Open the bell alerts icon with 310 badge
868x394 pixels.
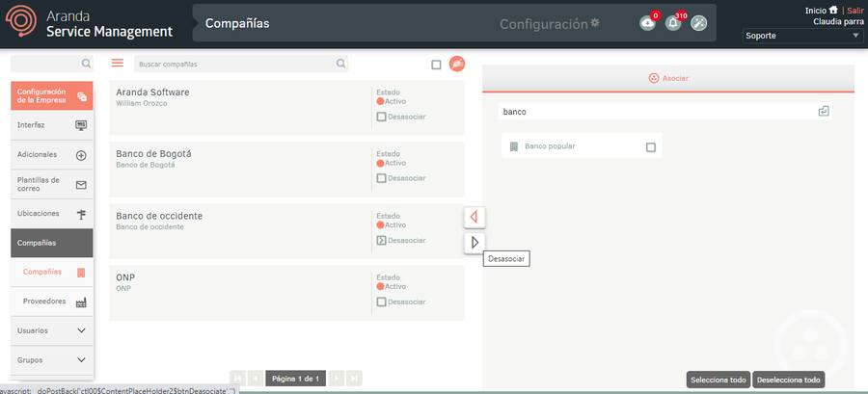(673, 23)
